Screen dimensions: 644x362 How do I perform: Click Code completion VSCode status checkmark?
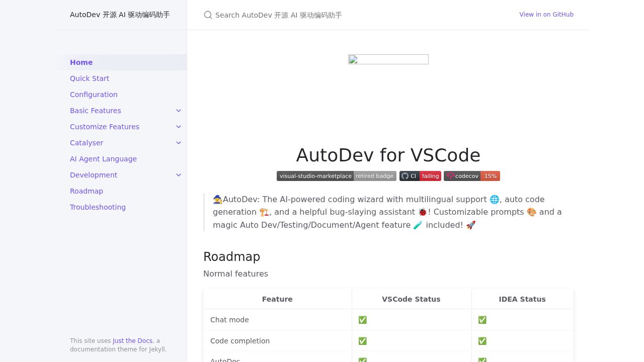pyautogui.click(x=362, y=341)
